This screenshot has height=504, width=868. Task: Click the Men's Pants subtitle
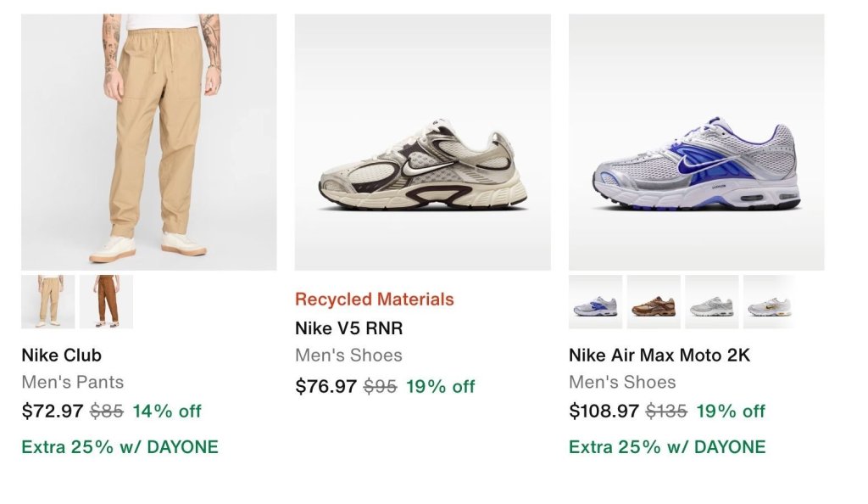point(73,382)
